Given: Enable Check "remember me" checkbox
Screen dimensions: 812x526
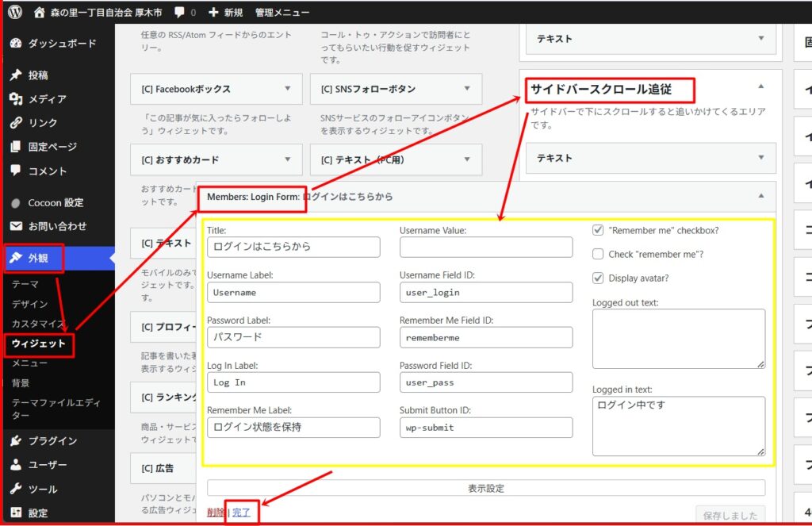Looking at the screenshot, I should click(598, 254).
